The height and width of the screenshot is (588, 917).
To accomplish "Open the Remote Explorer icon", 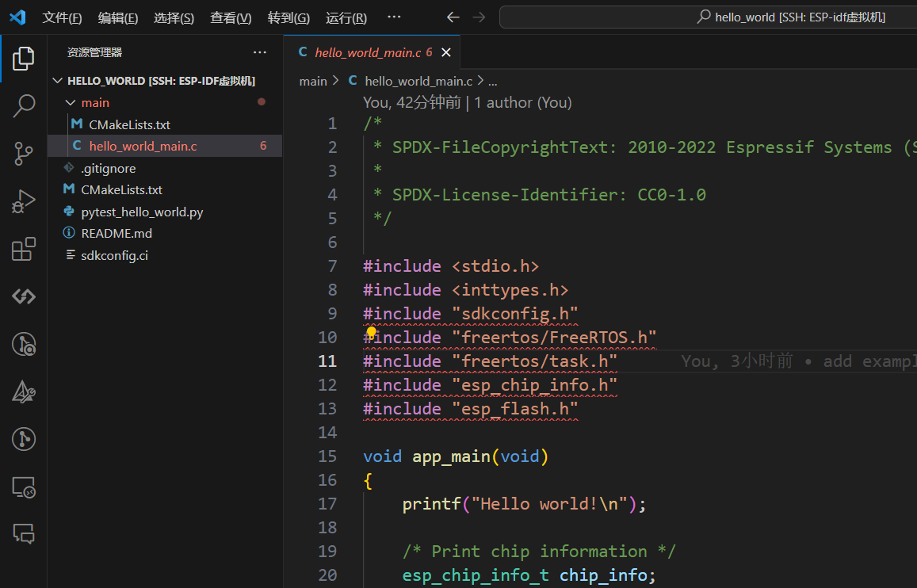I will coord(24,487).
